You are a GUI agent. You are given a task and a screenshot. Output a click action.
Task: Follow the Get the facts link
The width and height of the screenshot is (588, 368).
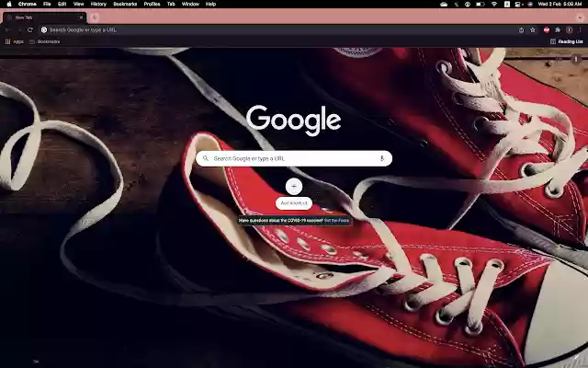click(x=337, y=221)
